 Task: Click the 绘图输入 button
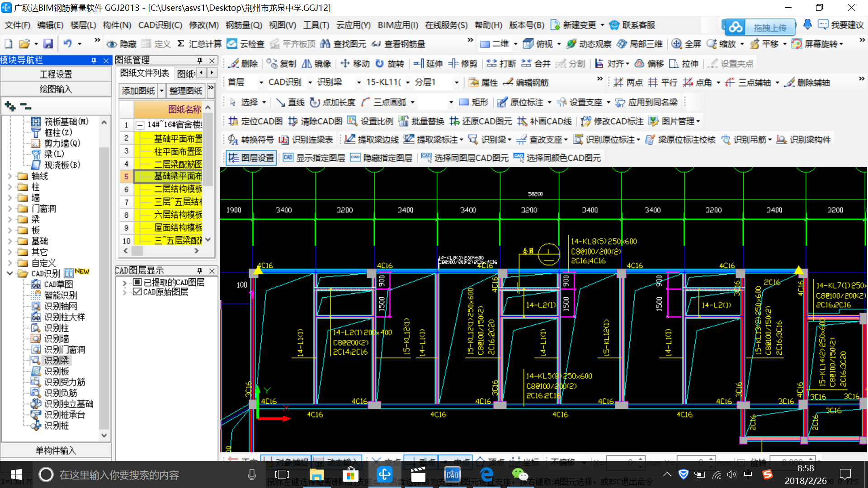[x=56, y=89]
